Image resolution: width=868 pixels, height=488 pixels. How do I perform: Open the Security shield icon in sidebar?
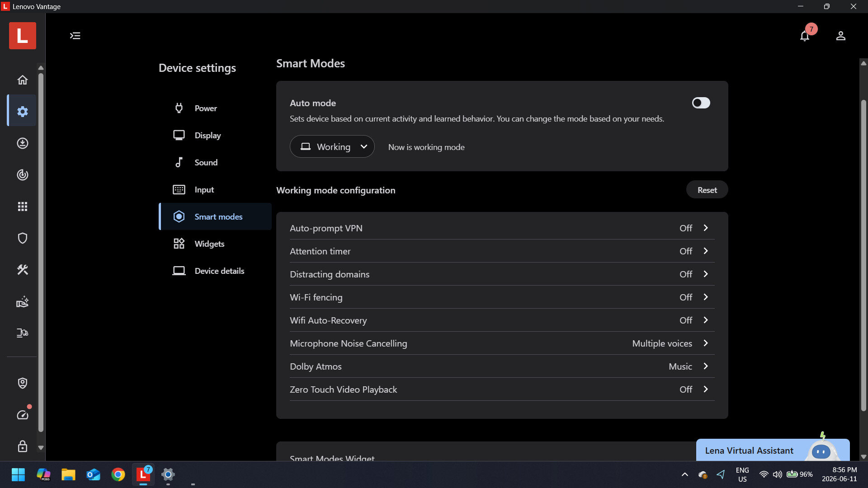(23, 238)
